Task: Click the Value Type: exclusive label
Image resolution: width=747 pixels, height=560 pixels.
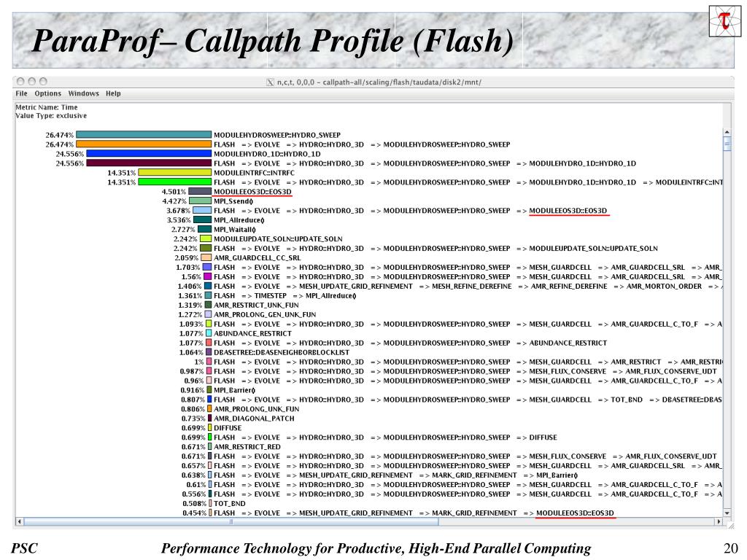Action: [x=51, y=116]
